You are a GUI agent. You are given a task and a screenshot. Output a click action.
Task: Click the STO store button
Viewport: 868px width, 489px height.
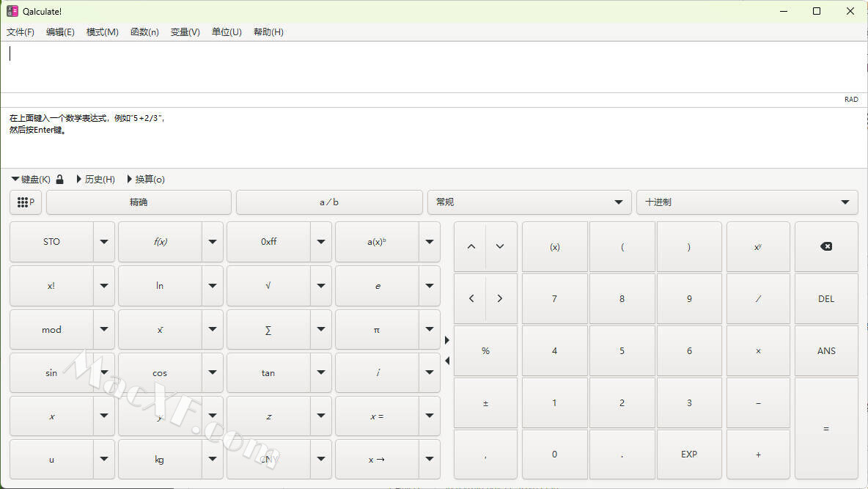click(x=51, y=242)
